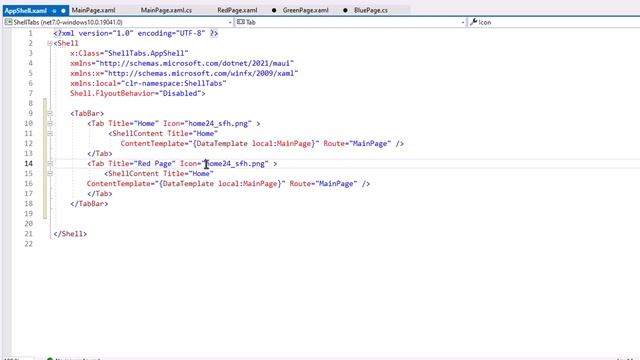Click the x:Class attribute name
The image size is (640, 360).
pyautogui.click(x=85, y=53)
